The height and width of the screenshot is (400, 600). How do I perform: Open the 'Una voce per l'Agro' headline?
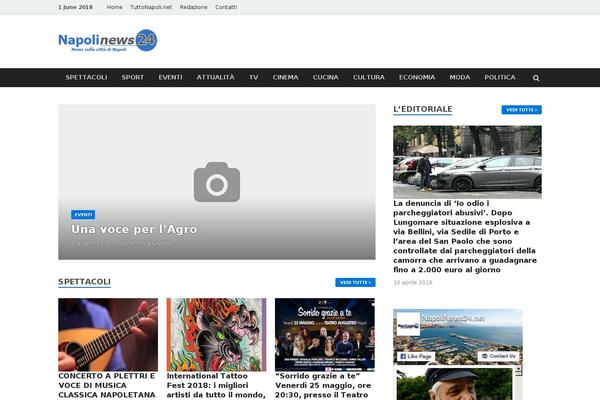pos(134,229)
